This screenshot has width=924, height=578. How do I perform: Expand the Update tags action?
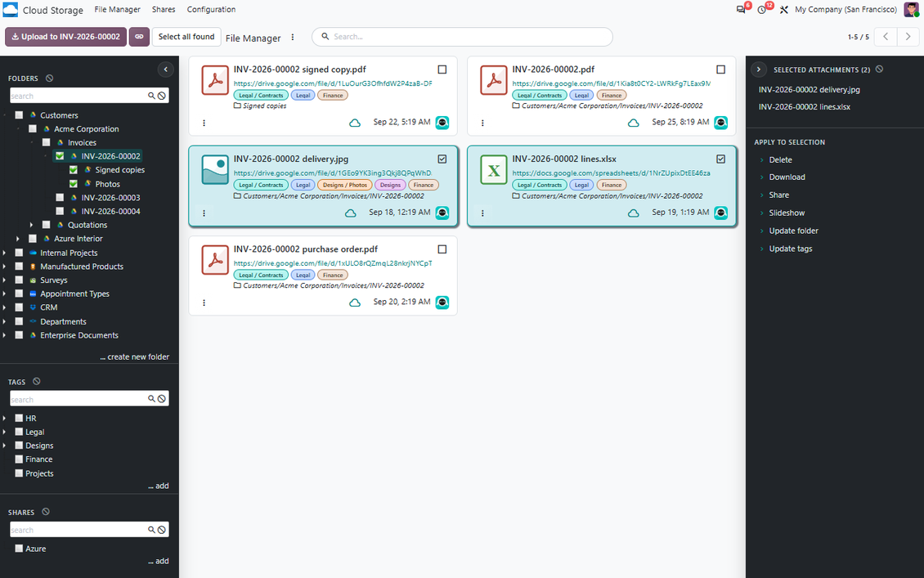[761, 249]
